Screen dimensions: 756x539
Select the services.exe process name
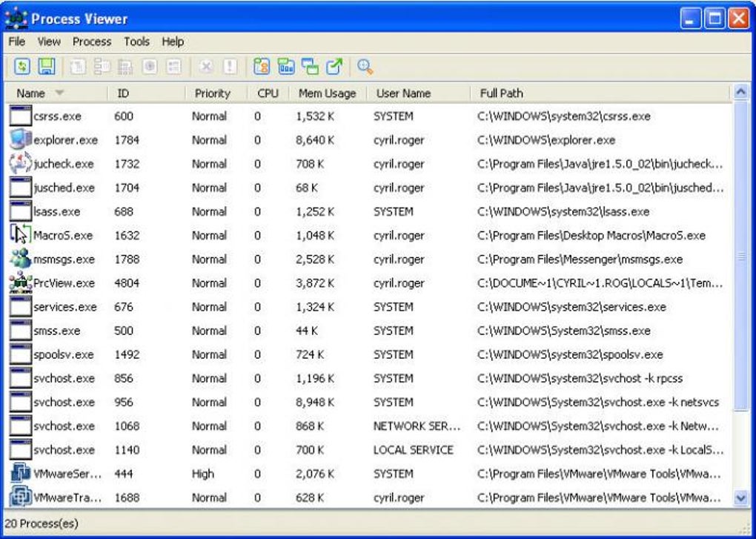(65, 307)
